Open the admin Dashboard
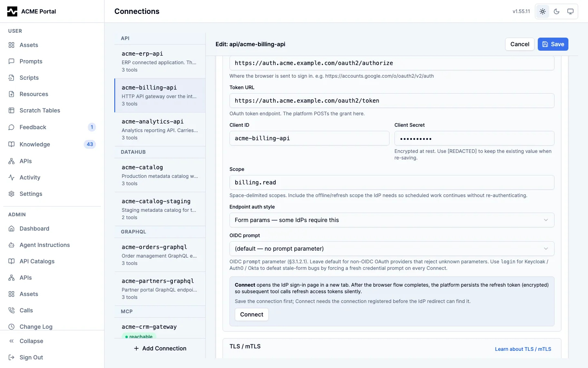Screen dimensions: 588x368 tap(52, 229)
